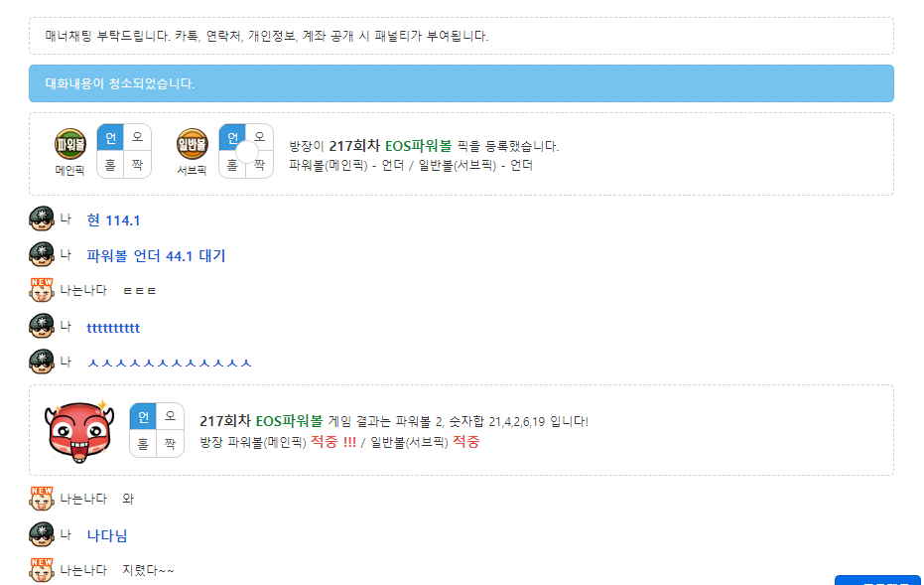Click the 나는나다 username beside '와'
924x585 pixels.
[x=83, y=499]
